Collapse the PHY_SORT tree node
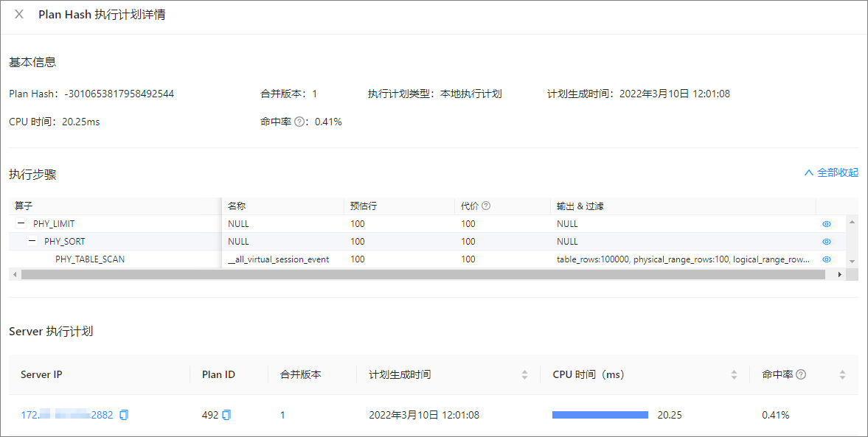 click(x=32, y=241)
